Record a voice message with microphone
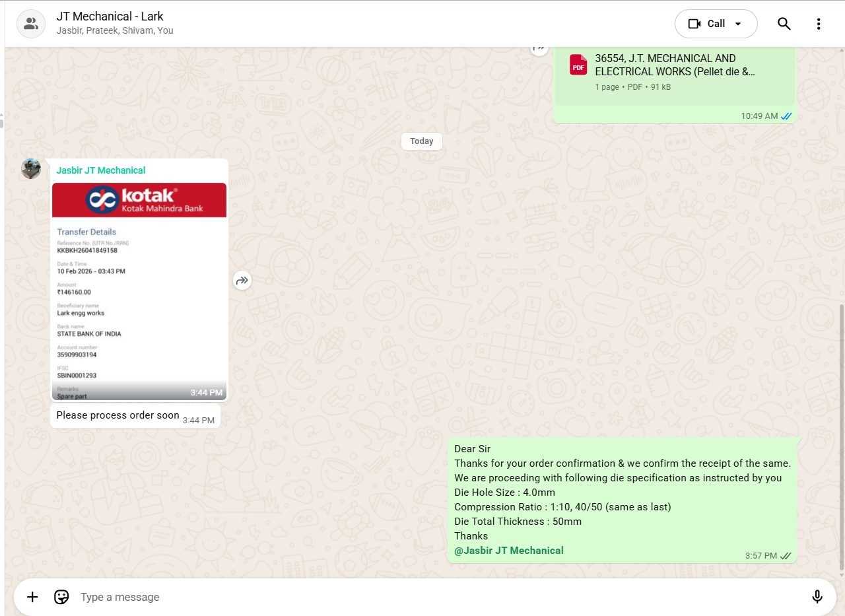 click(817, 597)
